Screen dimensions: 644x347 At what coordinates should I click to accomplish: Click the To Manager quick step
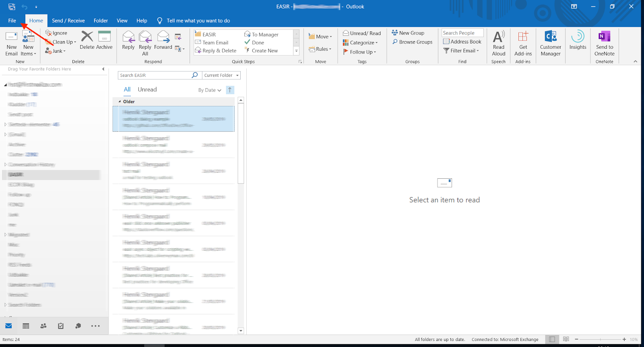261,35
